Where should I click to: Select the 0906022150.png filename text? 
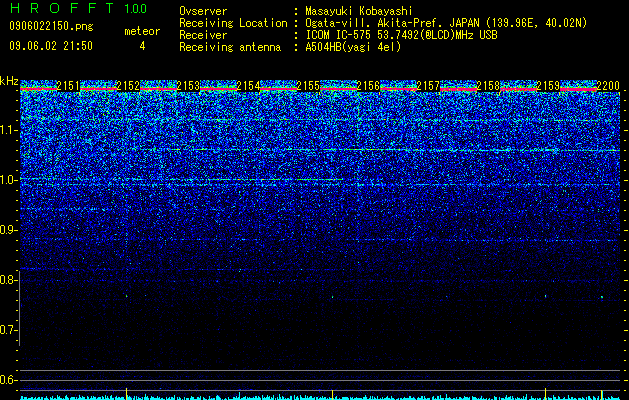51,27
